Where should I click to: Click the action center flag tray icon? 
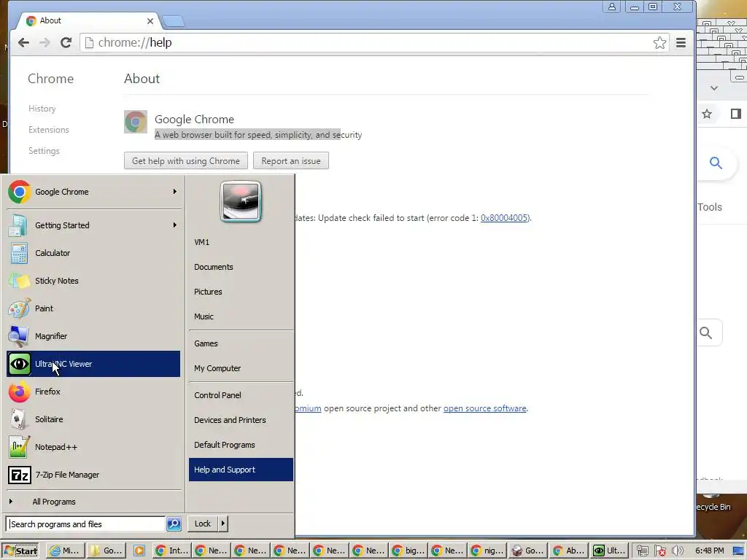point(659,551)
